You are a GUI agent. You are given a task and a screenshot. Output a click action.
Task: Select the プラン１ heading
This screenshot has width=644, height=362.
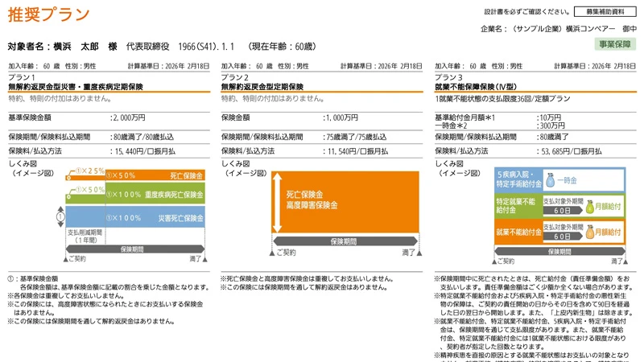[x=22, y=76]
